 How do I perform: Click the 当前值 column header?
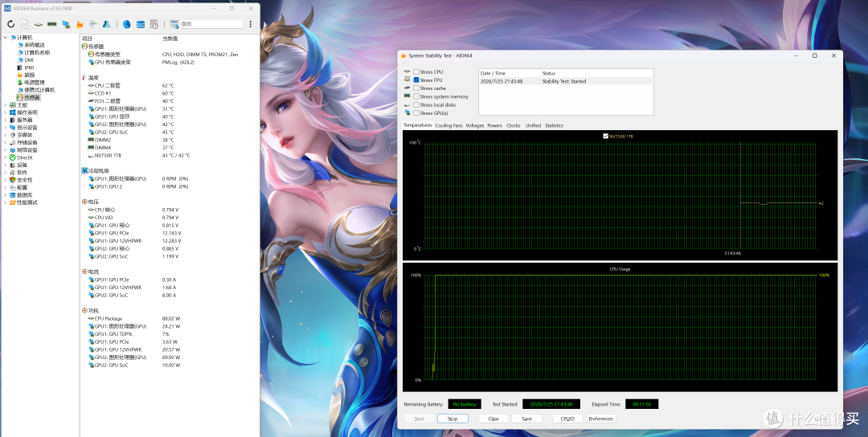(x=170, y=39)
